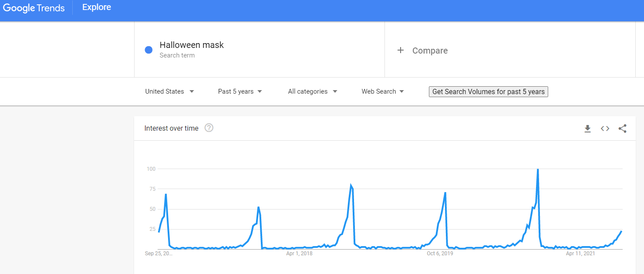Click Get Search Volumes for past 5 years
The height and width of the screenshot is (274, 644).
point(489,91)
